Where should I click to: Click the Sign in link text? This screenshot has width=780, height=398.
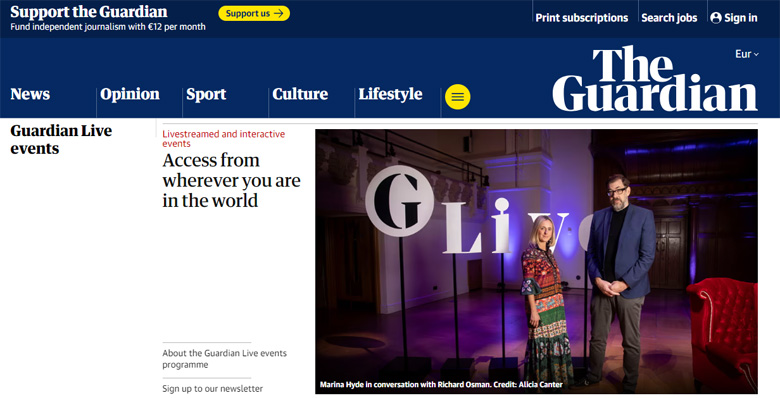point(741,18)
